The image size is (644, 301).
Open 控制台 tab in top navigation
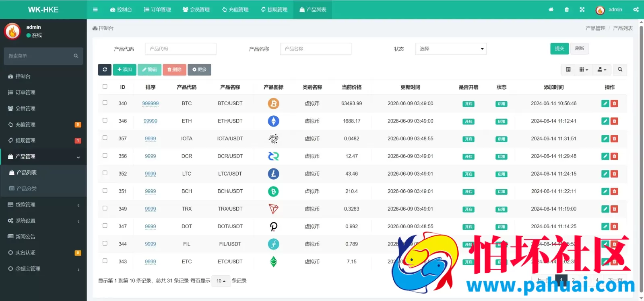pyautogui.click(x=121, y=10)
